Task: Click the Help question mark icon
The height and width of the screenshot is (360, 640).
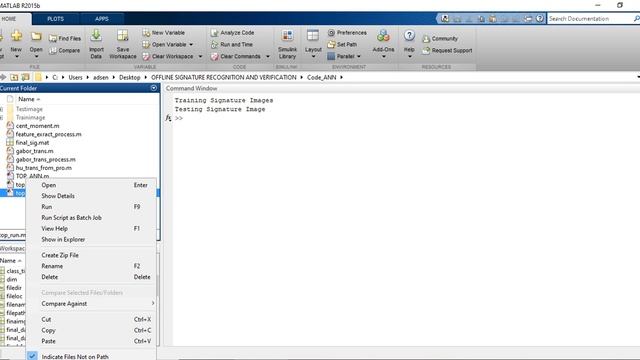Action: tap(409, 36)
